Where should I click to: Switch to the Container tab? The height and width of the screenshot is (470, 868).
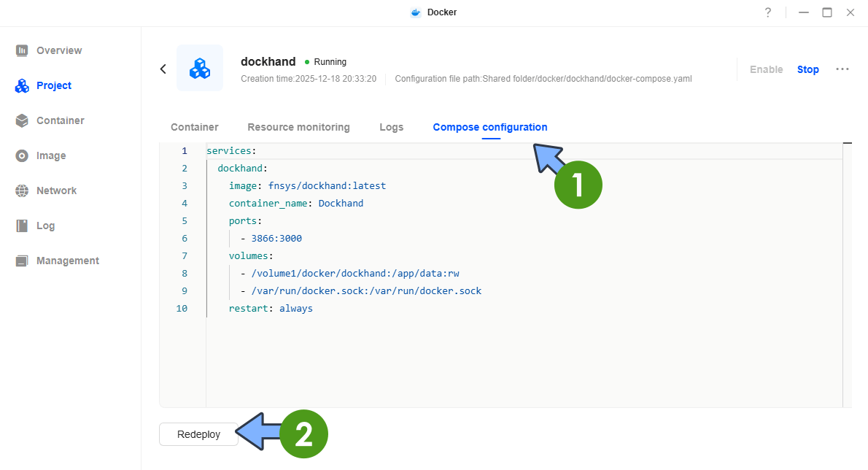(194, 127)
